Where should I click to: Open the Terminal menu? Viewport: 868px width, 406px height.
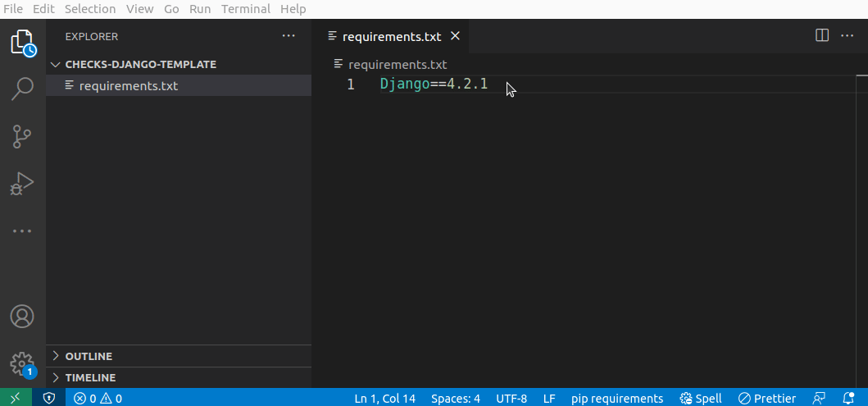pyautogui.click(x=246, y=9)
